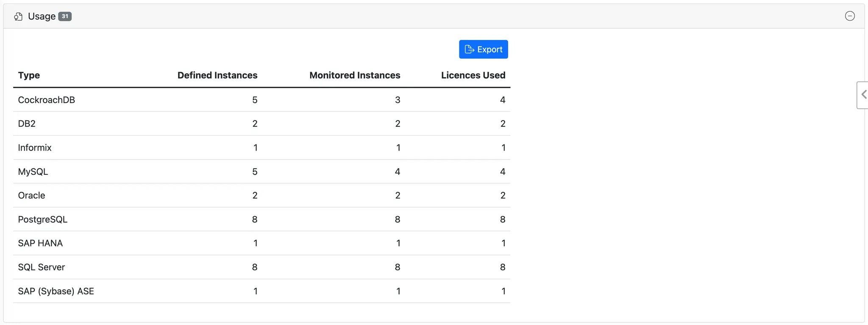Viewport: 868px width, 325px height.
Task: Click Oracle monitored instances value 2
Action: pyautogui.click(x=398, y=195)
